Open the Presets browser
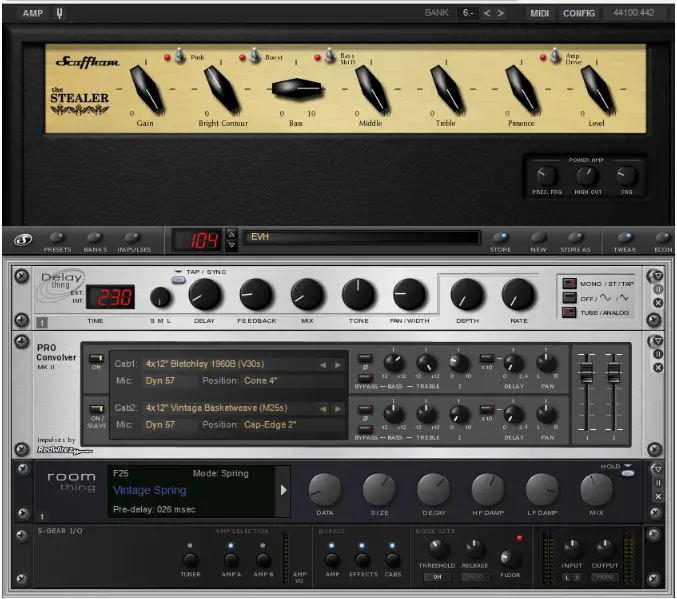 (57, 237)
